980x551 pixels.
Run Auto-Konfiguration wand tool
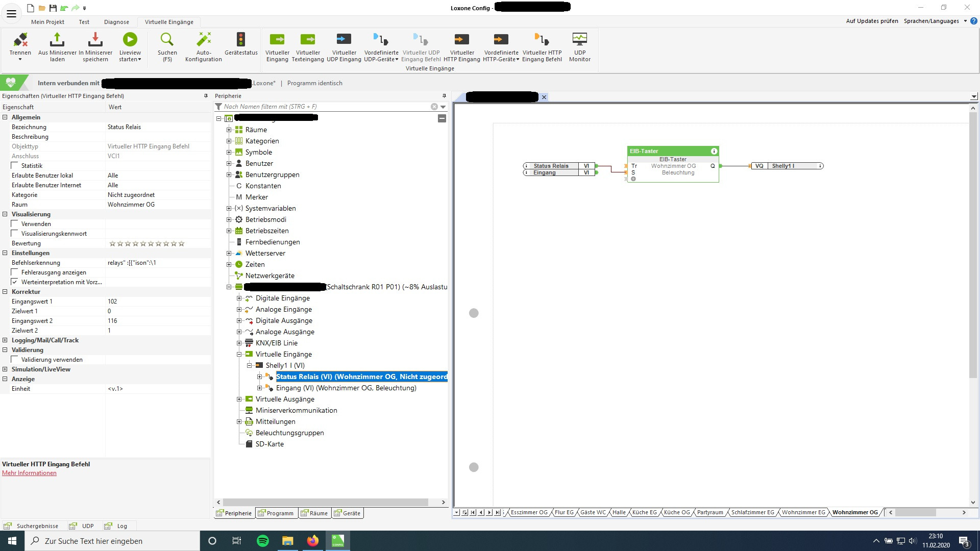point(203,40)
